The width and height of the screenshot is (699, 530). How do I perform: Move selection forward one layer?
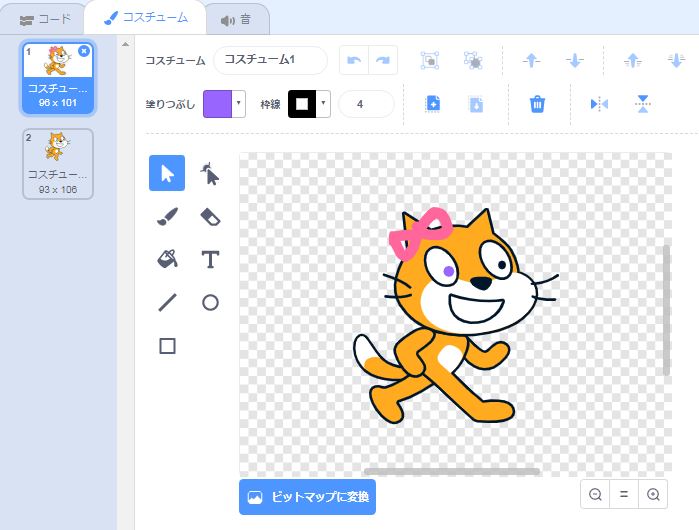click(531, 60)
